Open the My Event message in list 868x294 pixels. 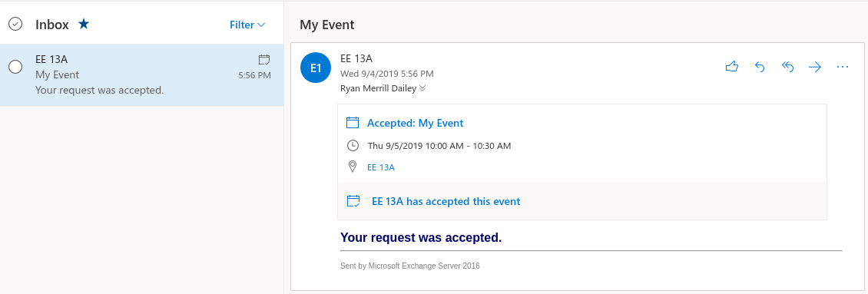[141, 74]
